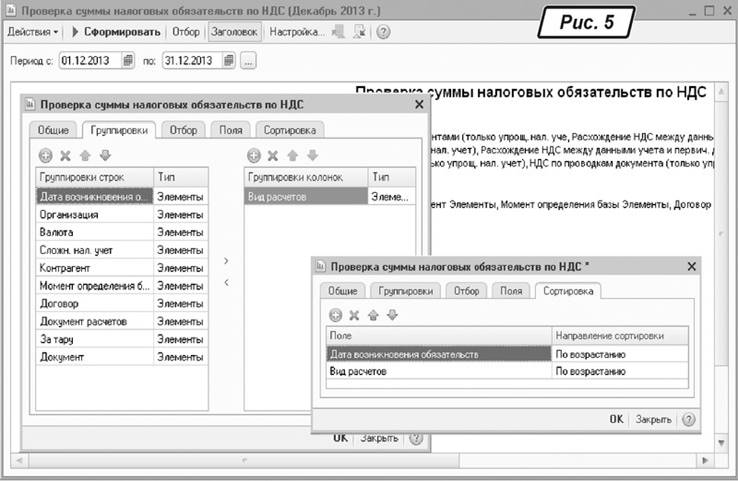Click the add icon above Группировки строк list
This screenshot has height=481, width=738.
[45, 155]
